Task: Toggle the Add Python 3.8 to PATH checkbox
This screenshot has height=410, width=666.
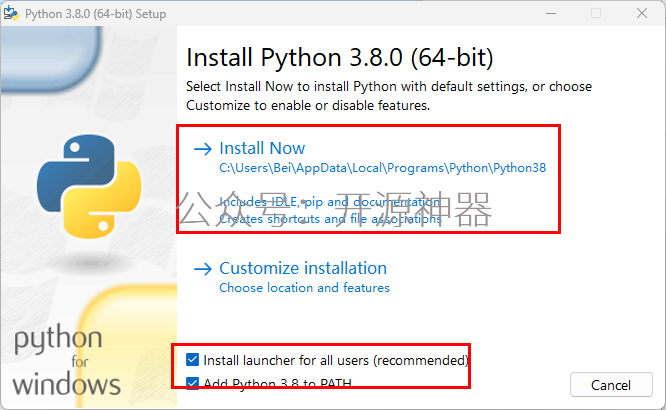Action: pos(192,383)
